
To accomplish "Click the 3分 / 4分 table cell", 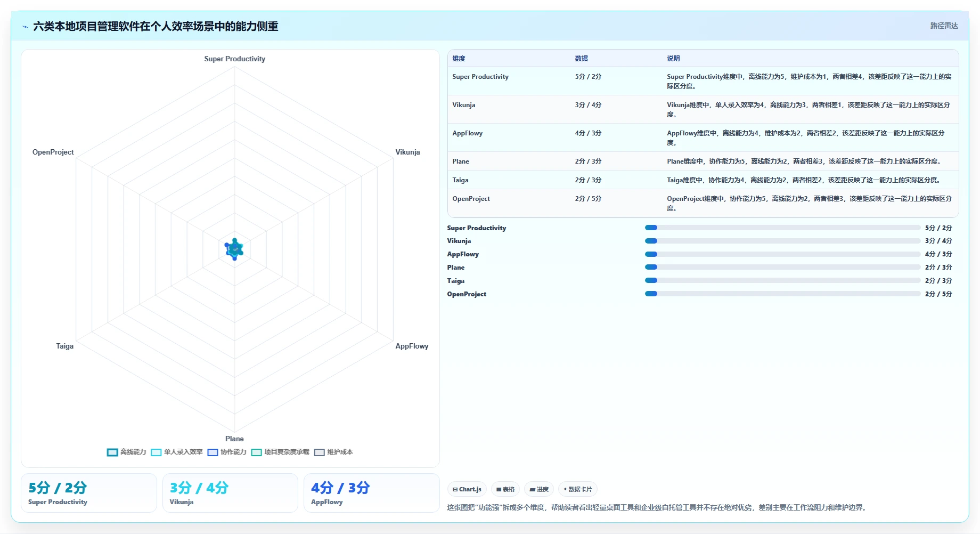I will (588, 105).
